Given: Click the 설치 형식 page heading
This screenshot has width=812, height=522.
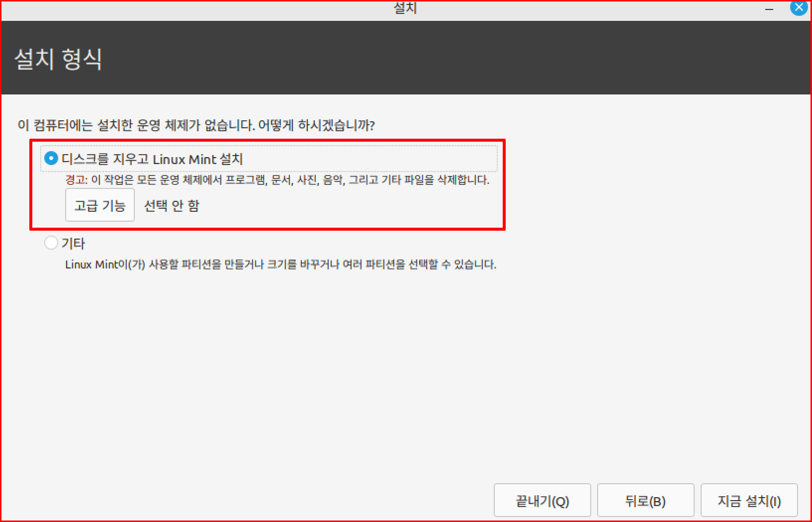Looking at the screenshot, I should tap(58, 59).
